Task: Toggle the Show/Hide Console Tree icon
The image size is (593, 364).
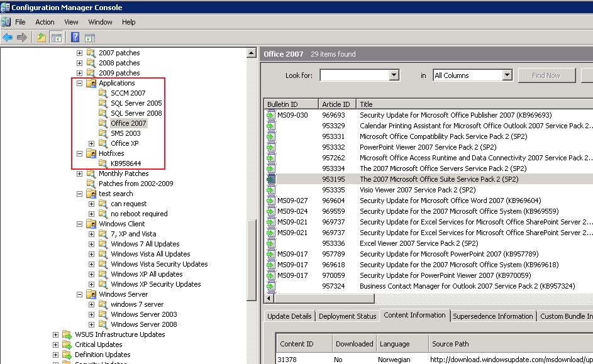Action: pos(57,38)
